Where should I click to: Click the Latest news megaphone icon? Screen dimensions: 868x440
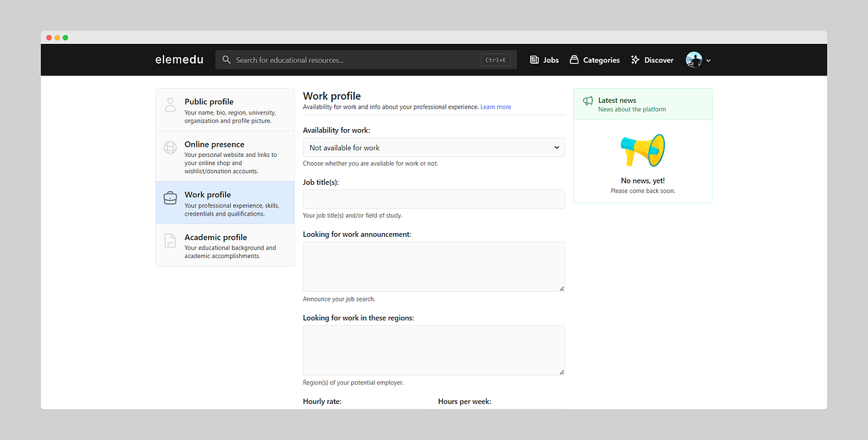pos(588,101)
